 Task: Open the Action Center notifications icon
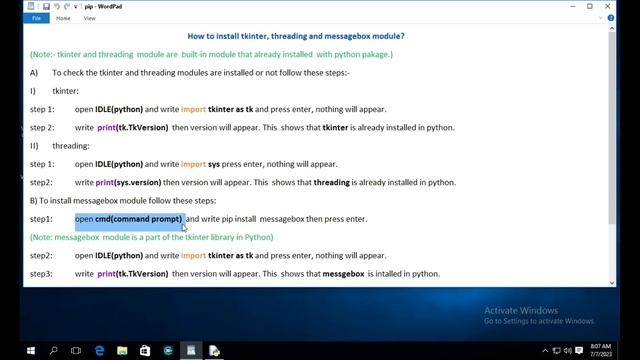coord(579,351)
